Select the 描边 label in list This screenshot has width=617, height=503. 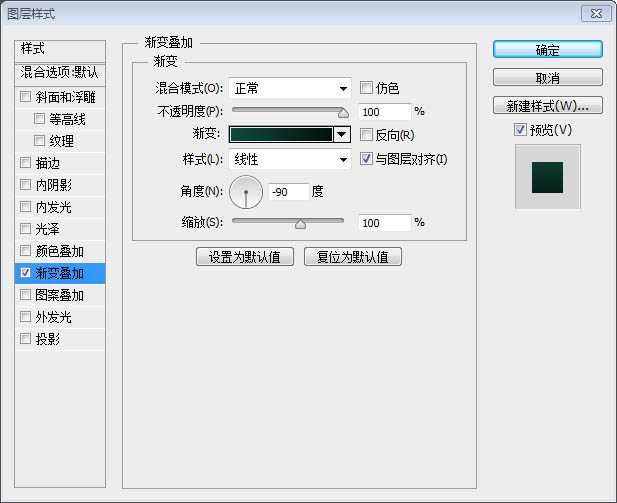(x=47, y=163)
